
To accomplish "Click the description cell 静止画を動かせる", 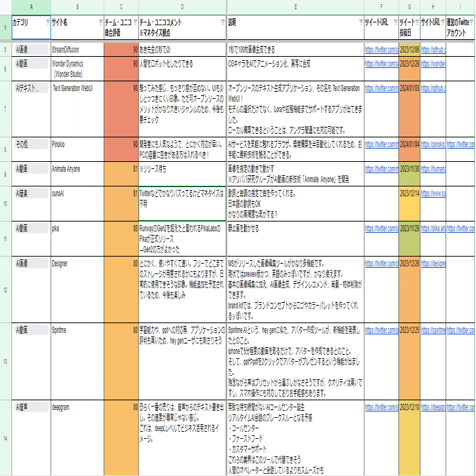I will coord(295,238).
